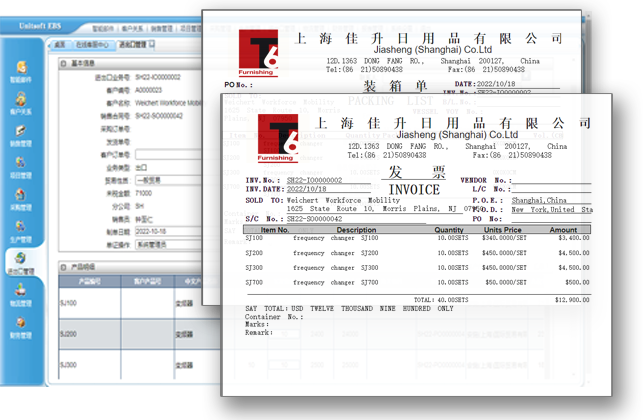Collapse the 产品明细 section
This screenshot has height=420, width=643.
pos(64,266)
